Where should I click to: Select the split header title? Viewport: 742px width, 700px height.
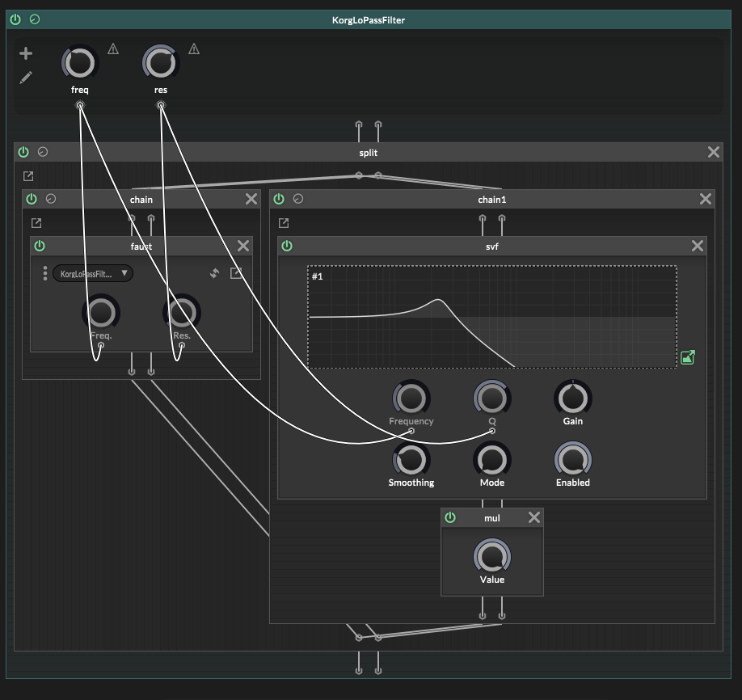(368, 153)
